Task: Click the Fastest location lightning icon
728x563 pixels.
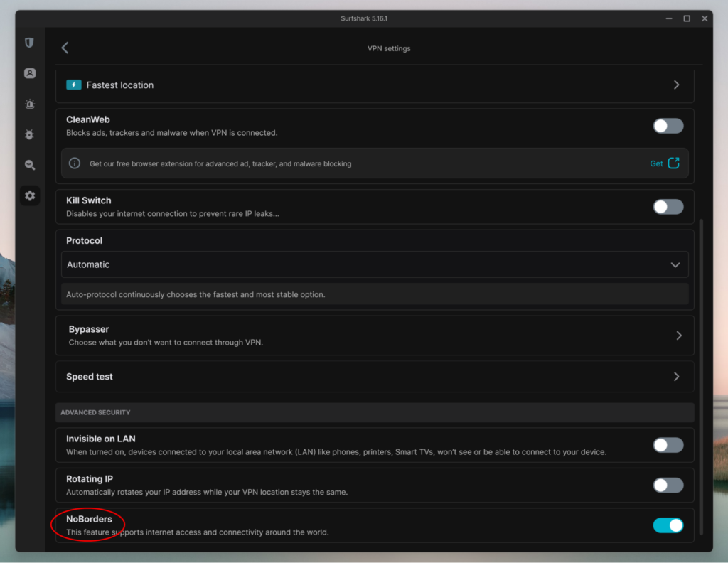Action: pyautogui.click(x=74, y=85)
